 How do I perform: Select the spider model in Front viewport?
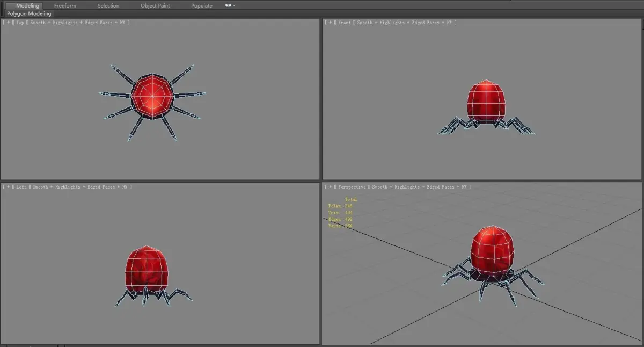(486, 105)
